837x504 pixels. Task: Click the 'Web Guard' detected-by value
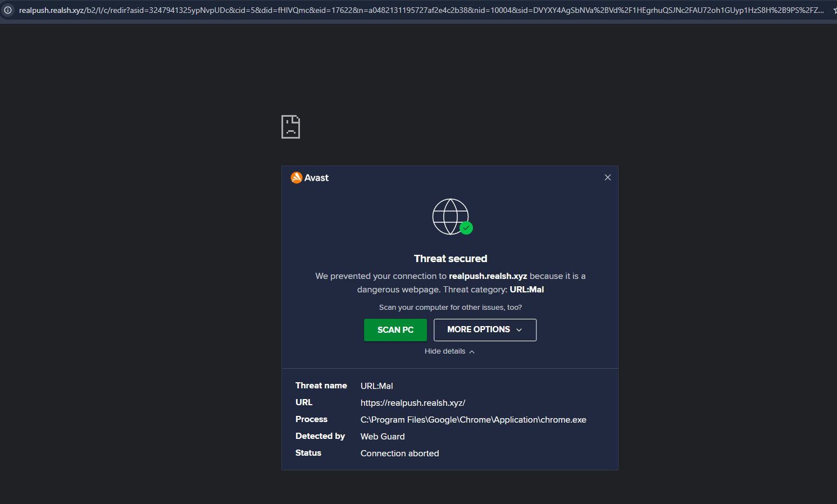tap(383, 437)
